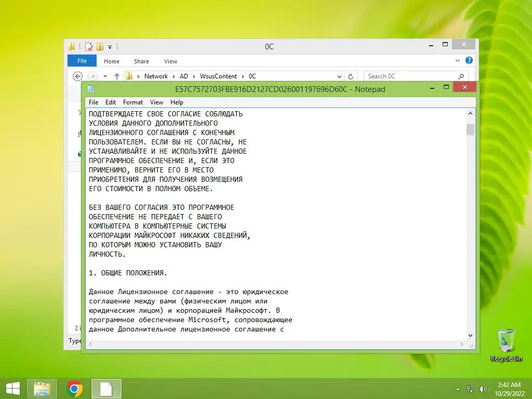Click the Search 0C input field
The height and width of the screenshot is (399, 532).
(x=410, y=76)
